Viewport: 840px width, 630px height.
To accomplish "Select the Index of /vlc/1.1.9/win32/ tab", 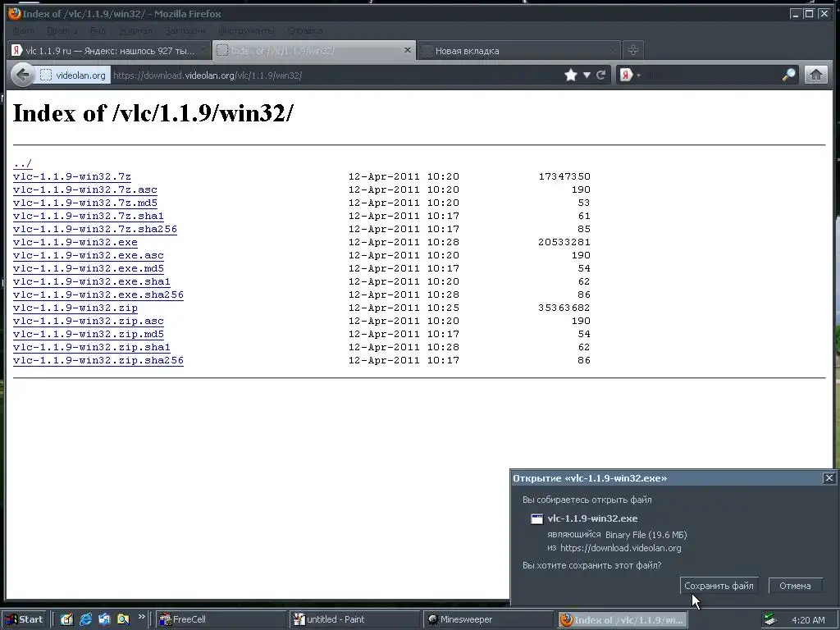I will [x=313, y=50].
